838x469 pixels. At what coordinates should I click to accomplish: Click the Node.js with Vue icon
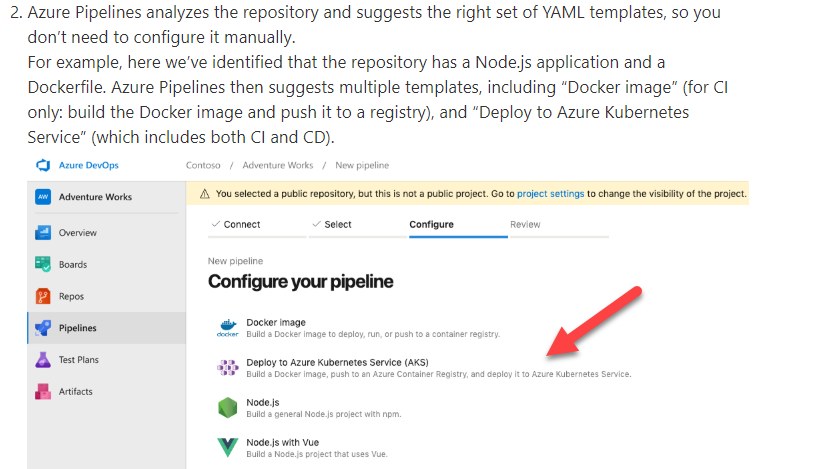pyautogui.click(x=227, y=446)
